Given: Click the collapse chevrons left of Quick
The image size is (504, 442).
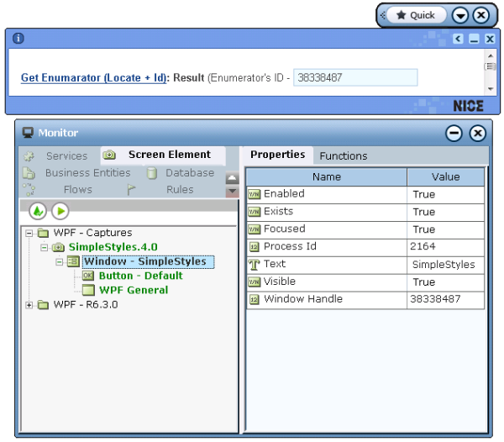Looking at the screenshot, I should coord(382,15).
